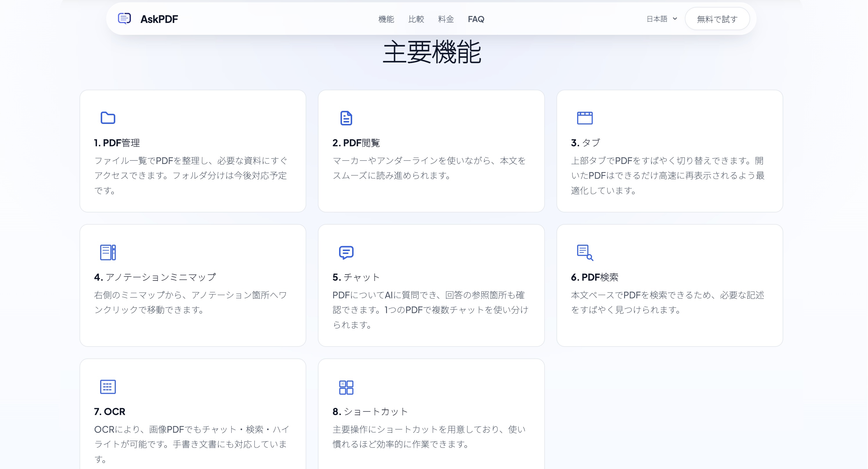
Task: Click the 無料で試す button
Action: click(717, 19)
